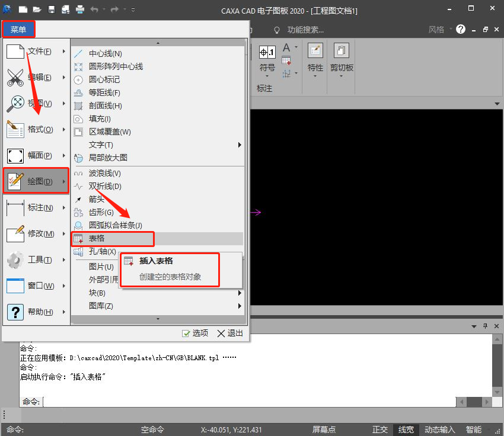Open command panel dropdown triangle

(x=474, y=326)
